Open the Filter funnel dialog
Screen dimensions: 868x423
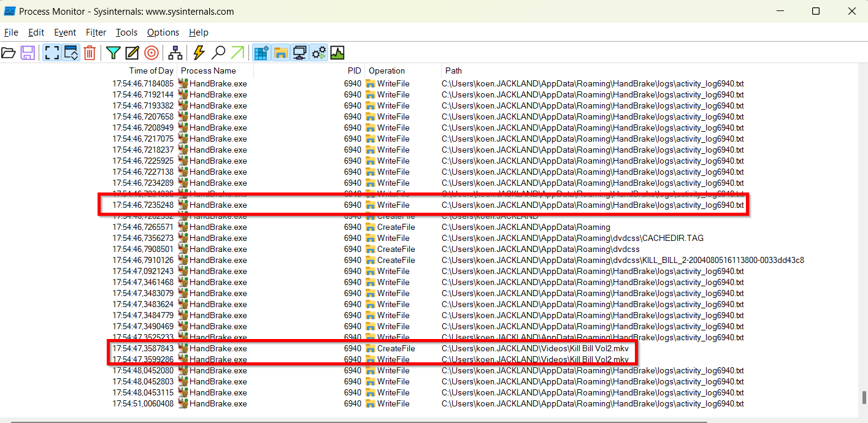click(113, 53)
